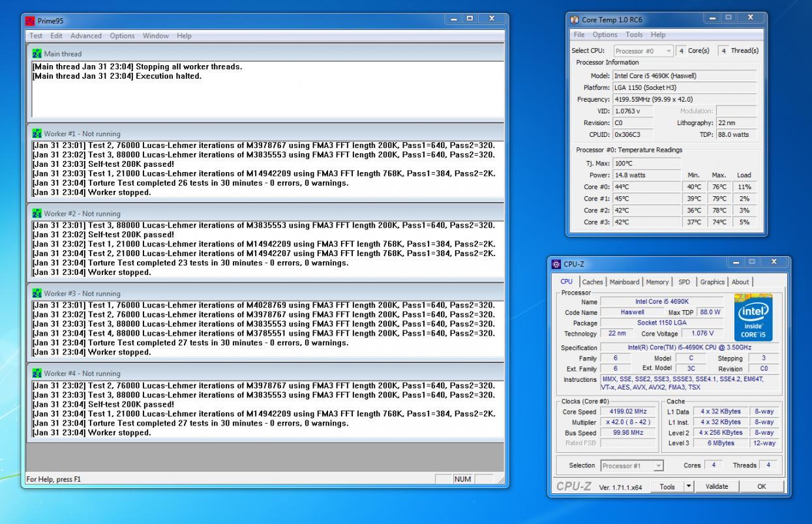Click the Platform LGA 1150 (Socket H3) field
Image resolution: width=812 pixels, height=524 pixels.
[685, 87]
